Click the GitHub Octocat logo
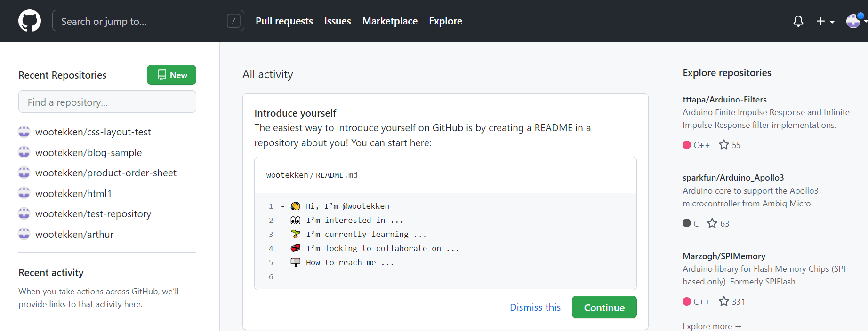 coord(30,21)
